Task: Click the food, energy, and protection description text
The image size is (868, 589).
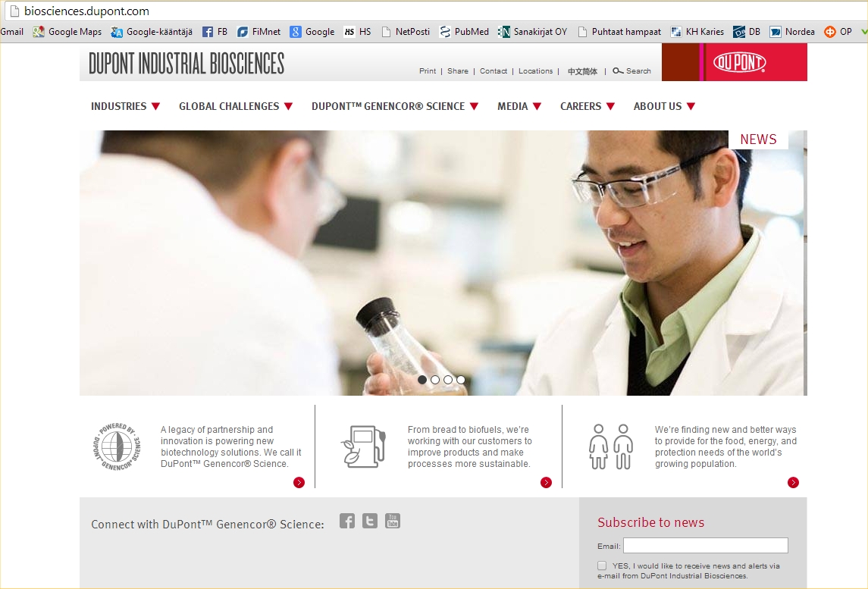Action: [725, 446]
